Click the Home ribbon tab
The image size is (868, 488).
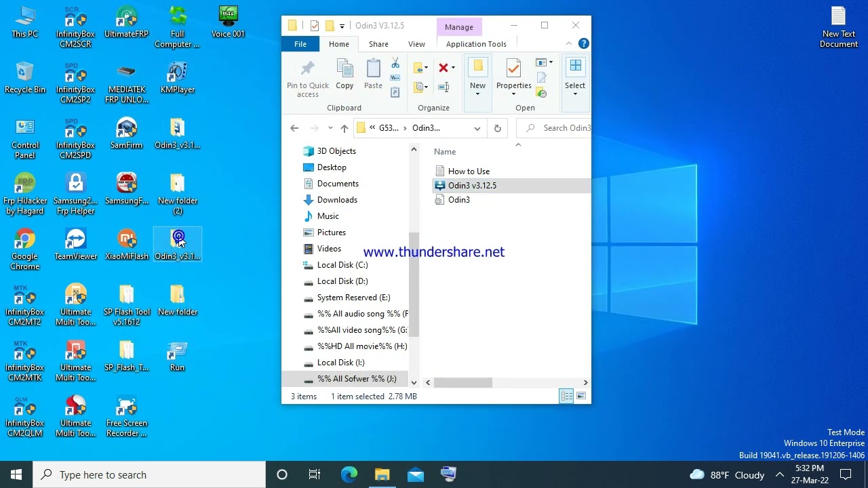click(x=339, y=44)
